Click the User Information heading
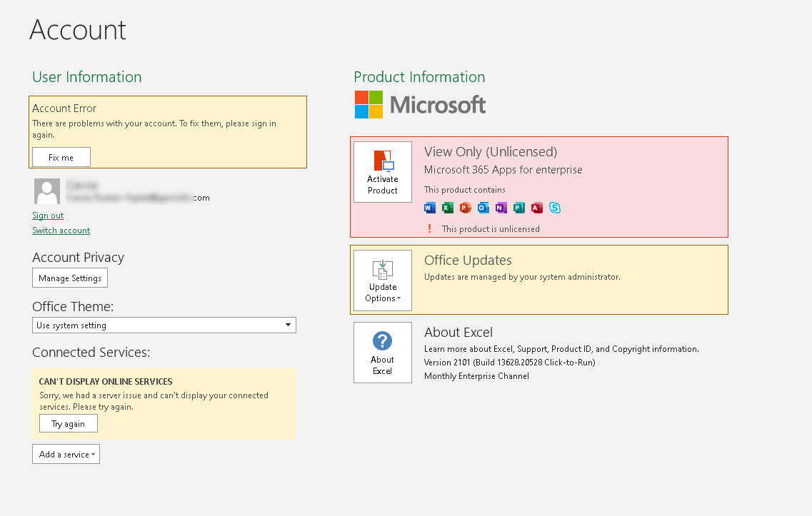The width and height of the screenshot is (812, 516). 87,77
